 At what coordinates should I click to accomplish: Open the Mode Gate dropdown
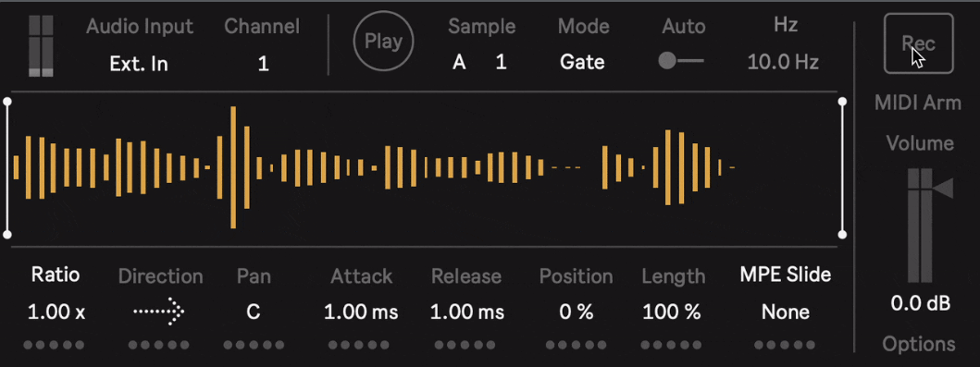coord(582,63)
